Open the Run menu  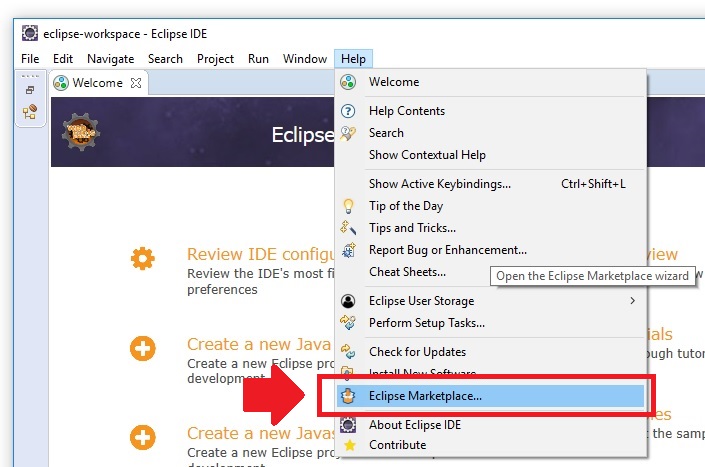[x=258, y=59]
